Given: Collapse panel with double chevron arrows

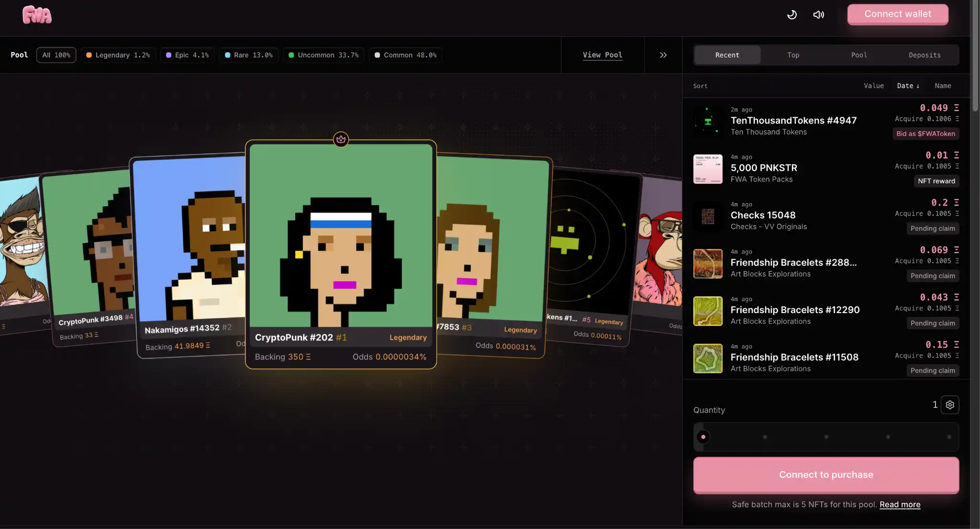Looking at the screenshot, I should click(663, 55).
